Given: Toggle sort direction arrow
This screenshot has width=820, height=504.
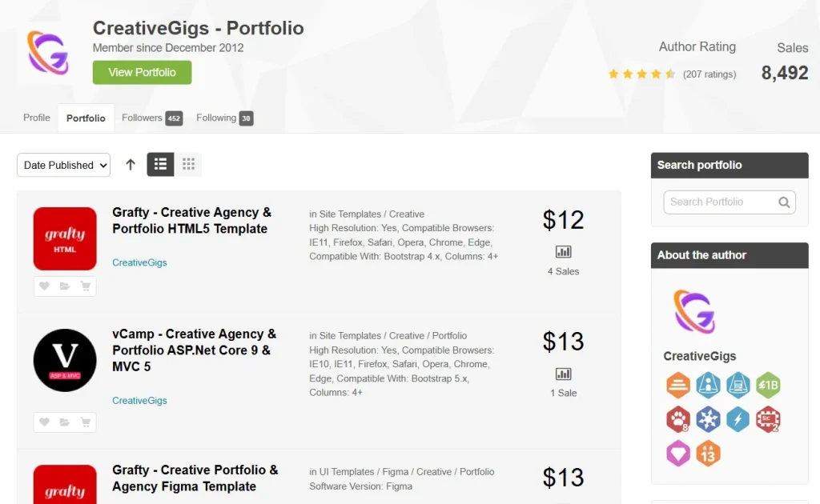Looking at the screenshot, I should coord(131,165).
